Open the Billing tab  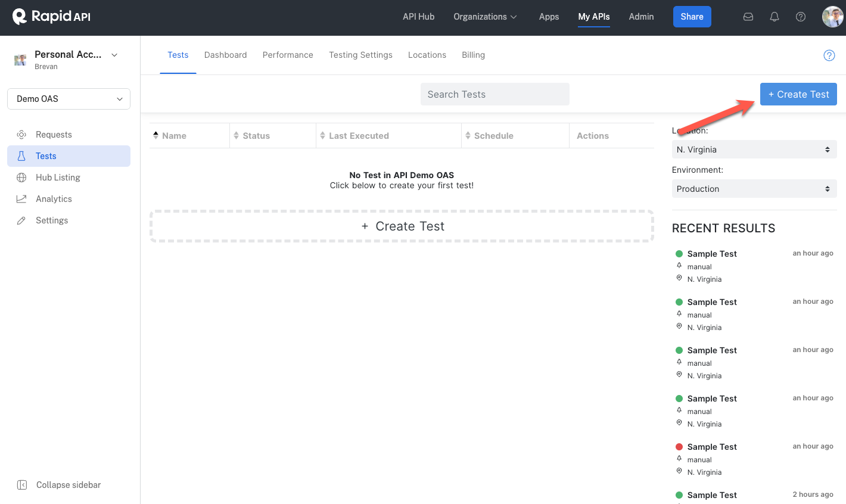tap(473, 55)
